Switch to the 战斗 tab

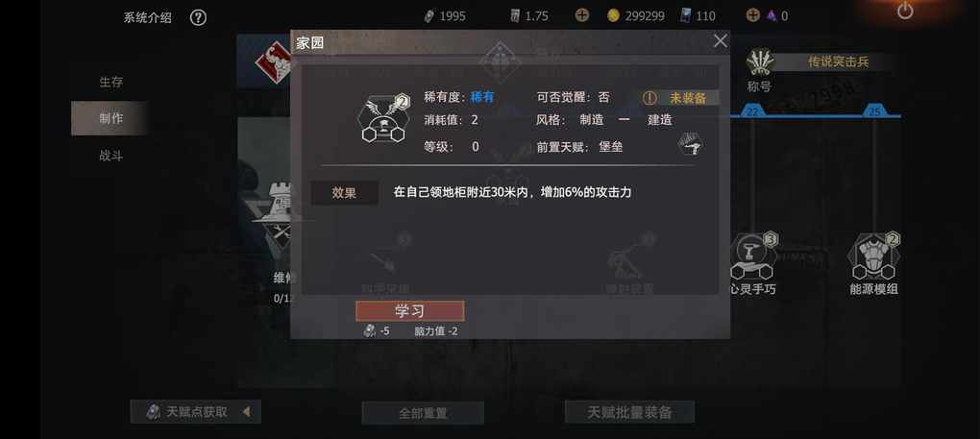coord(111,156)
